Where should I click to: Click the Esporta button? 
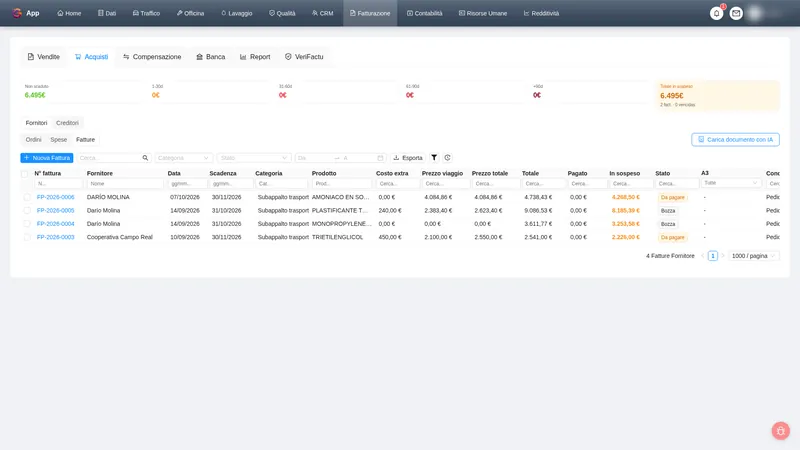pyautogui.click(x=408, y=158)
